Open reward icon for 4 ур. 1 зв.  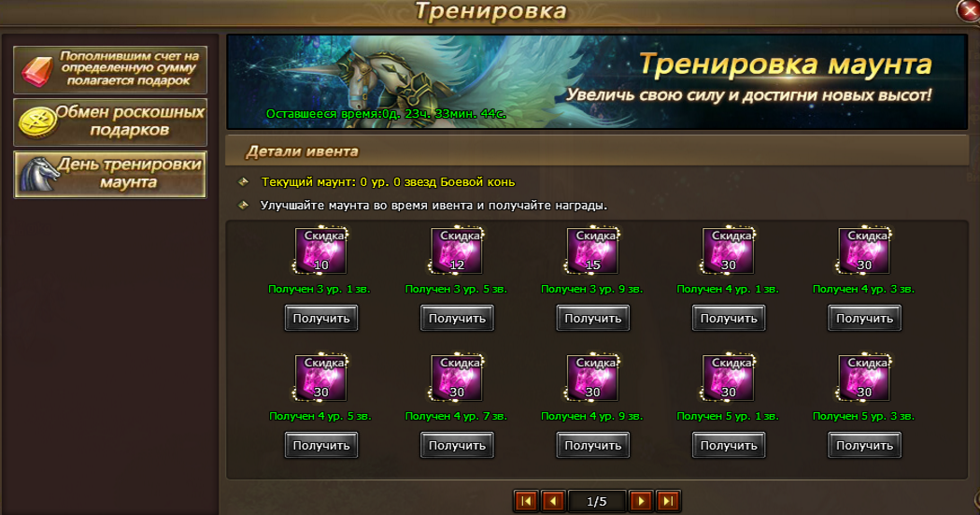pyautogui.click(x=728, y=250)
